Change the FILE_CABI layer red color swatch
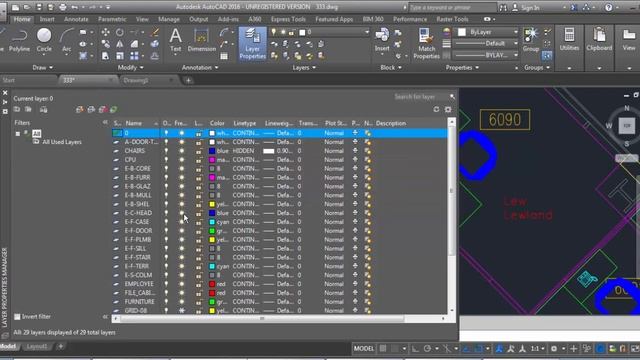This screenshot has width=640, height=360. click(212, 293)
